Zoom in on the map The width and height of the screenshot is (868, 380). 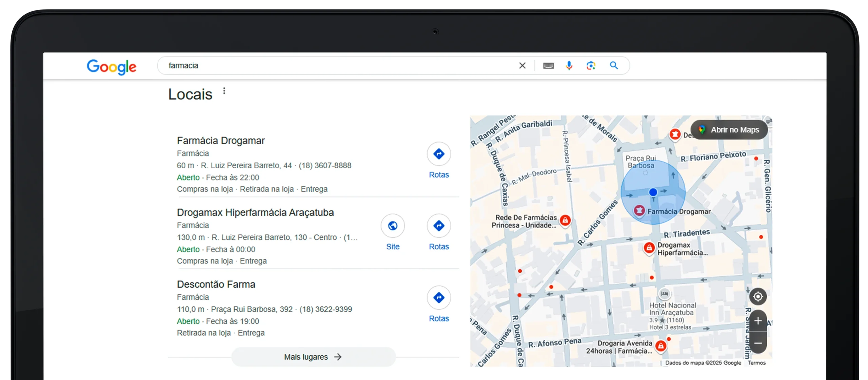point(758,321)
